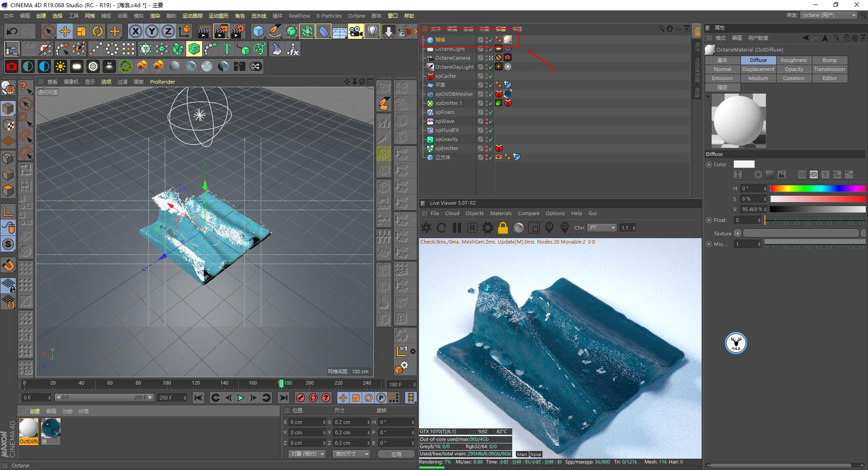The width and height of the screenshot is (868, 470).
Task: Select the OctaneCamera icon in the object manager
Action: (430, 58)
